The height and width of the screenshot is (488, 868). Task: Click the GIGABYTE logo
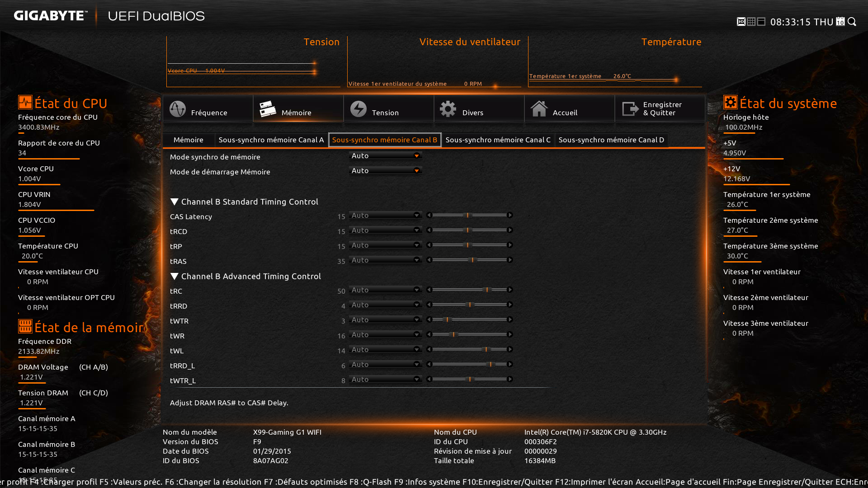pos(50,16)
